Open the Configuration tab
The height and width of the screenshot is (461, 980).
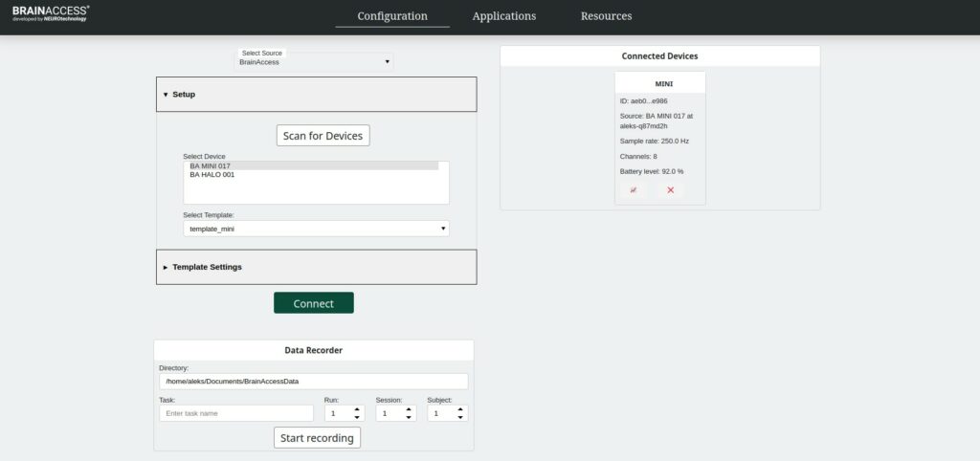tap(392, 16)
